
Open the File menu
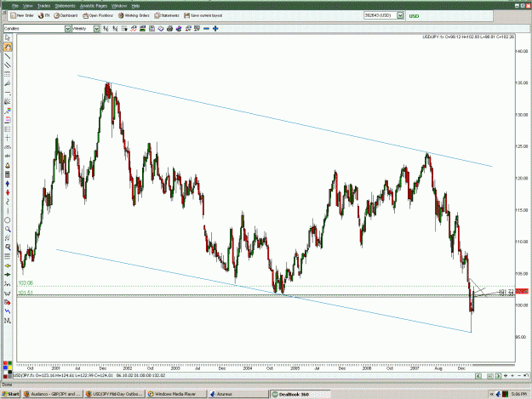tap(15, 6)
